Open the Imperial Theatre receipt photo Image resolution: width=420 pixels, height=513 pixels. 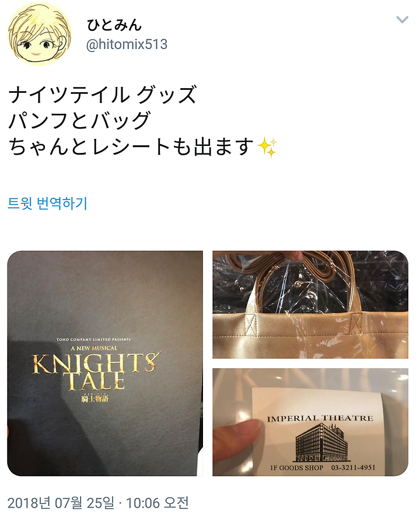310,422
